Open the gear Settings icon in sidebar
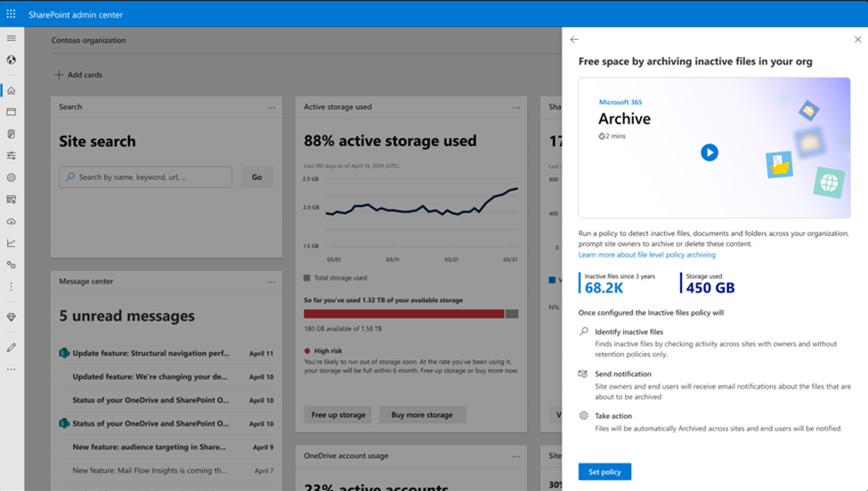The image size is (868, 491). point(11,177)
